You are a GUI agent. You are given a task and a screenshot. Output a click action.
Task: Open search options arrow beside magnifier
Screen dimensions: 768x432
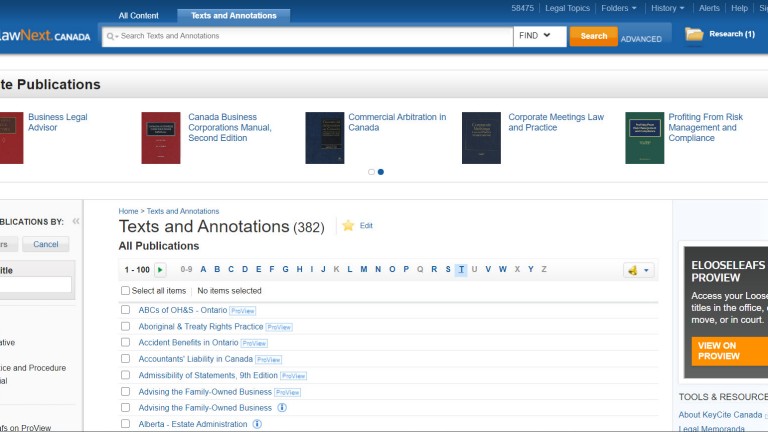117,37
